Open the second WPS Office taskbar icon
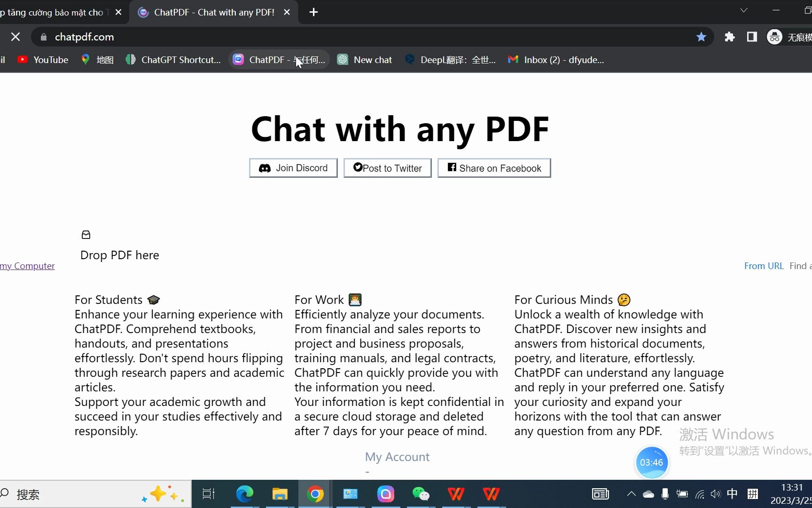This screenshot has width=812, height=508. [x=491, y=494]
